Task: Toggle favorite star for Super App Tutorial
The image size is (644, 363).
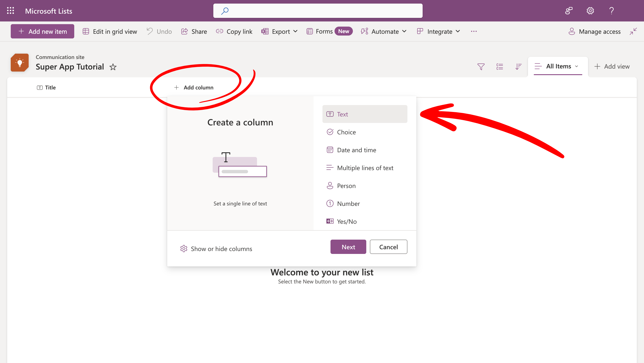Action: [113, 67]
